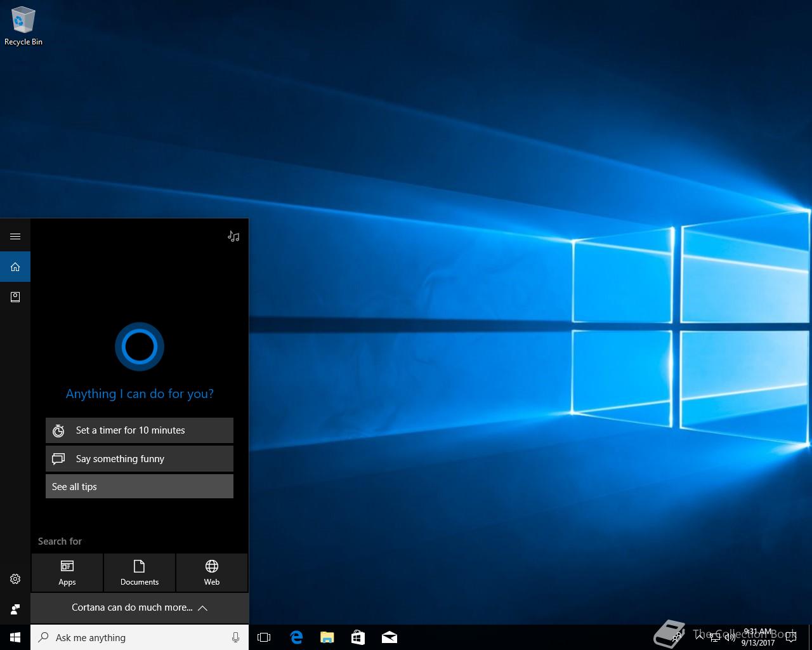Search for Documents
Screen dimensions: 812x650
click(x=140, y=573)
